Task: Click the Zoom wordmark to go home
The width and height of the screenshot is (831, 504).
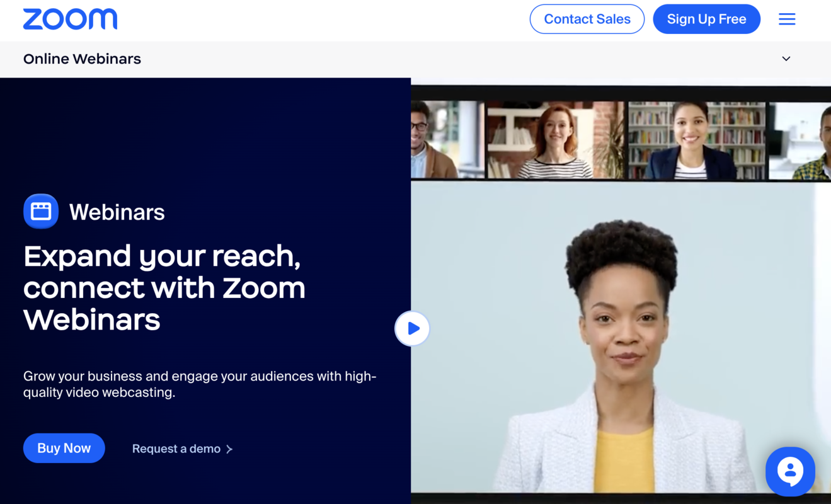Action: pos(69,19)
